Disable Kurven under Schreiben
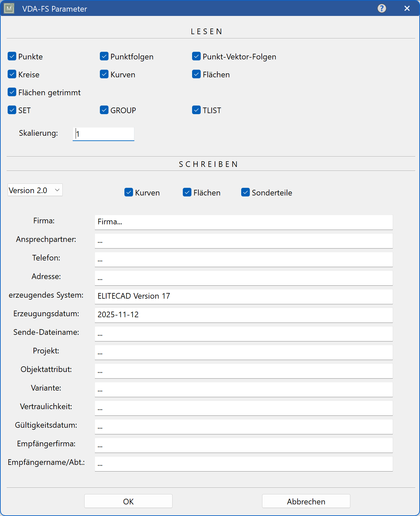Screen dimensions: 420x516 pos(129,192)
